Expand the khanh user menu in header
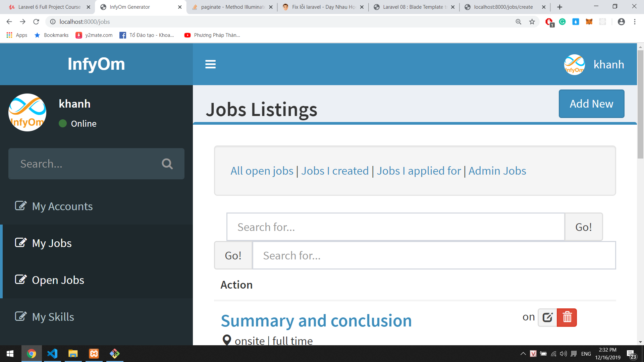This screenshot has width=644, height=362. [594, 64]
